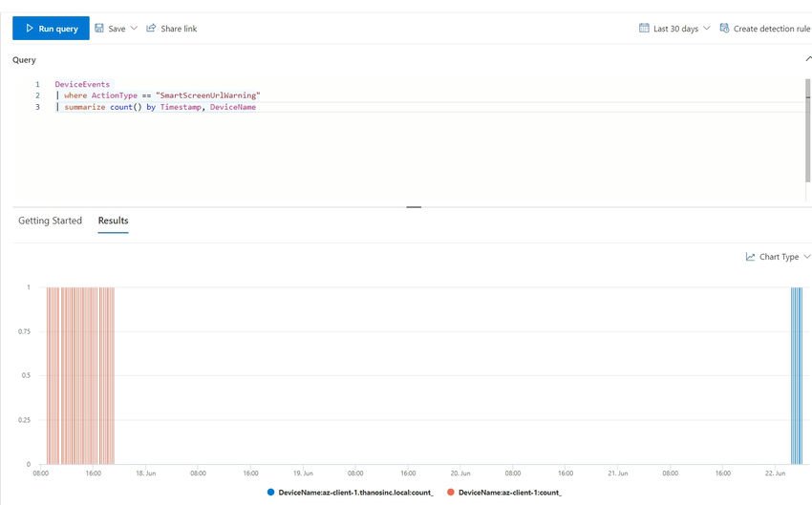Click the query editor vertical scrollbar
Image resolution: width=812 pixels, height=505 pixels.
[x=808, y=131]
